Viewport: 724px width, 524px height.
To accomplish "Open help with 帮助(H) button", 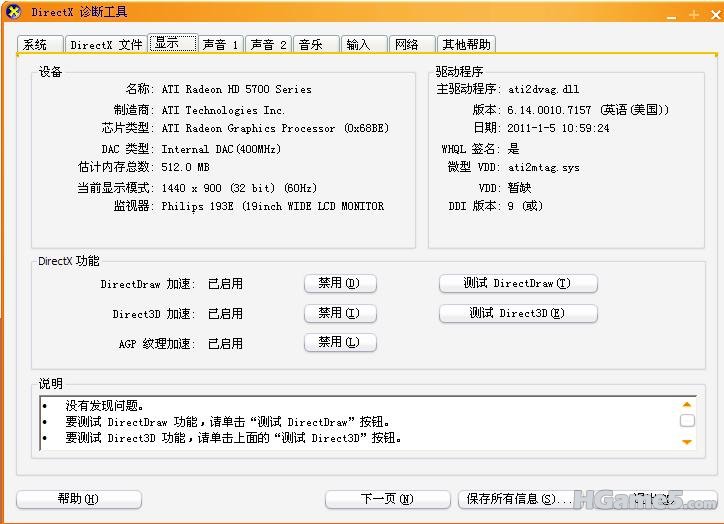I will (79, 499).
